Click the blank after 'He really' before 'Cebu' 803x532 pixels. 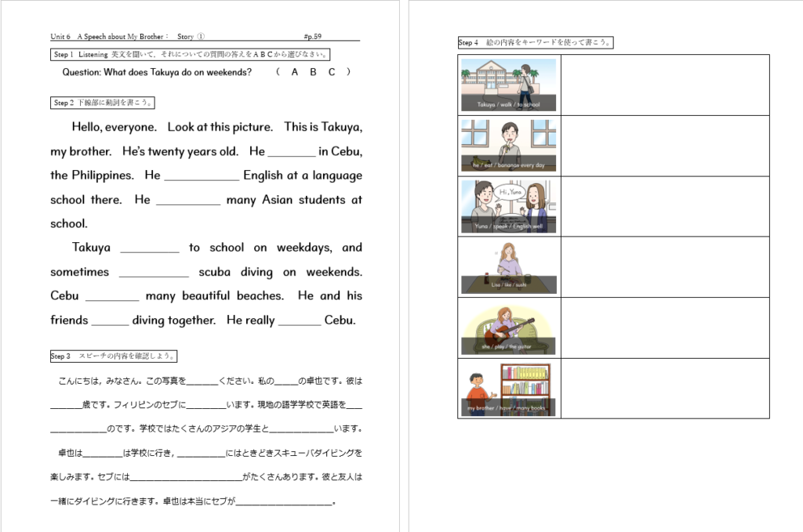[300, 321]
